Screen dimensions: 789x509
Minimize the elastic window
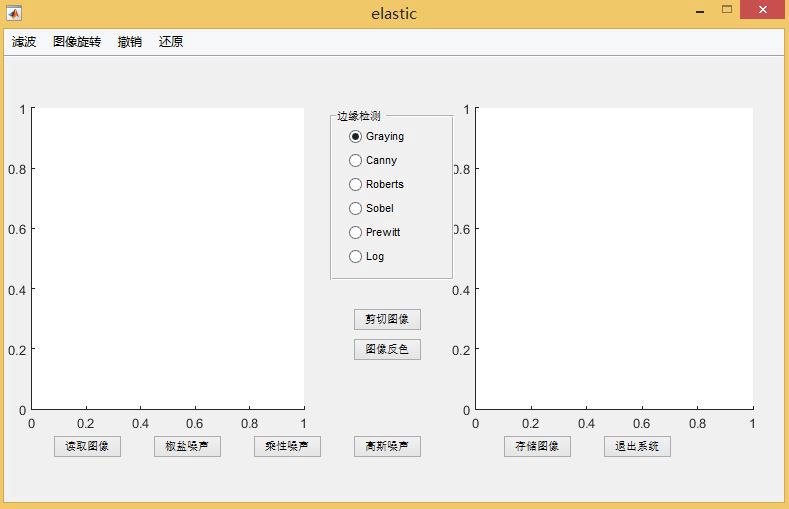pyautogui.click(x=700, y=11)
